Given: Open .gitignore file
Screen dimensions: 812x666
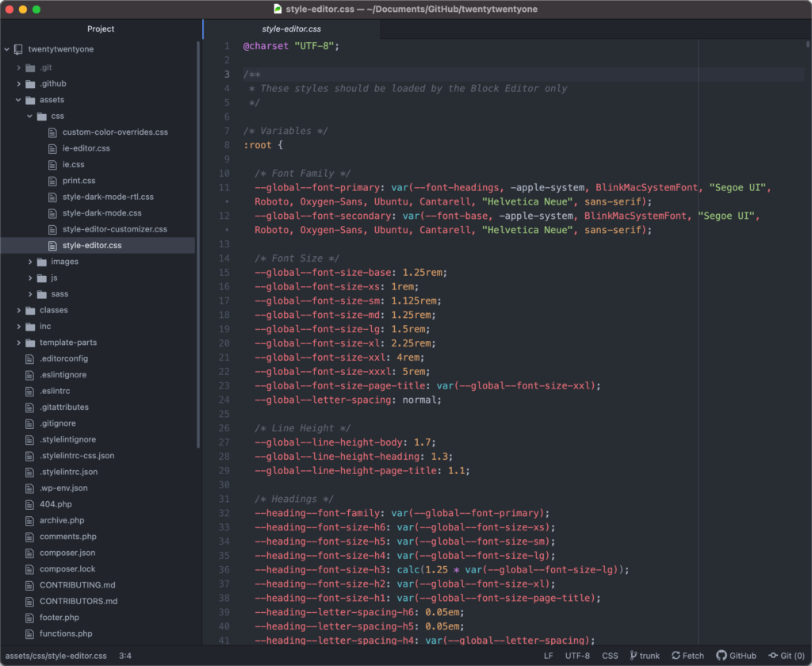Looking at the screenshot, I should tap(58, 423).
